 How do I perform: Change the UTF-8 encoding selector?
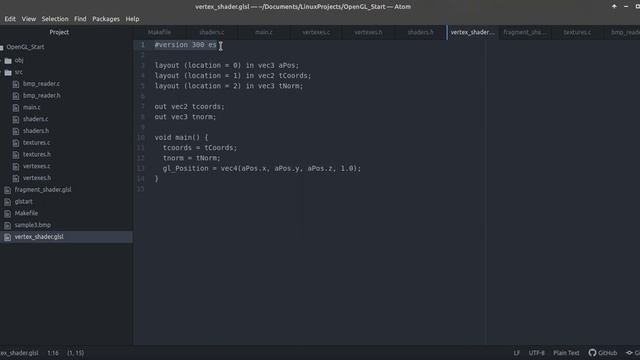pos(536,353)
